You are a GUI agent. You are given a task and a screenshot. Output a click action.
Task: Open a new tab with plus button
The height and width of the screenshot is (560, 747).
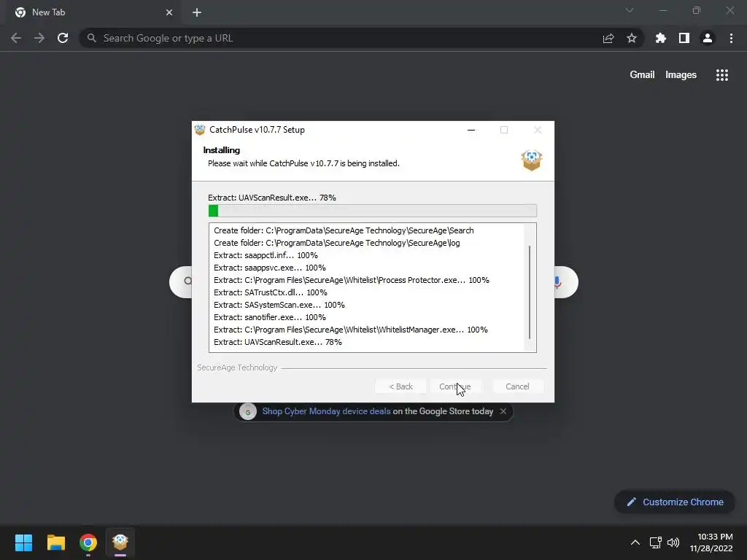point(197,12)
